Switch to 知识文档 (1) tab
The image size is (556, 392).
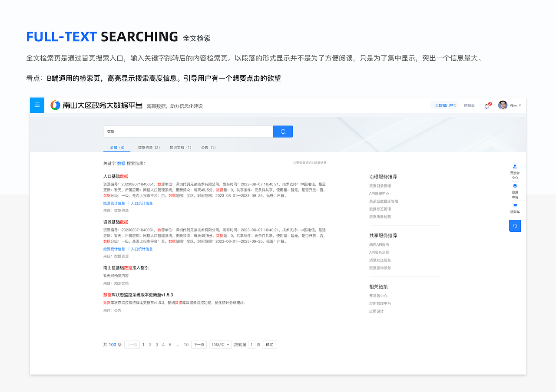(x=180, y=148)
